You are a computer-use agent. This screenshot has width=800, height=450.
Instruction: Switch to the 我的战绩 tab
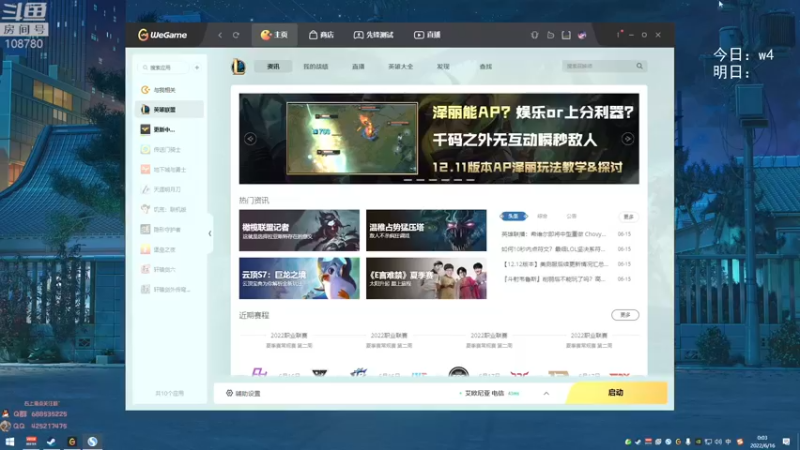(x=316, y=66)
